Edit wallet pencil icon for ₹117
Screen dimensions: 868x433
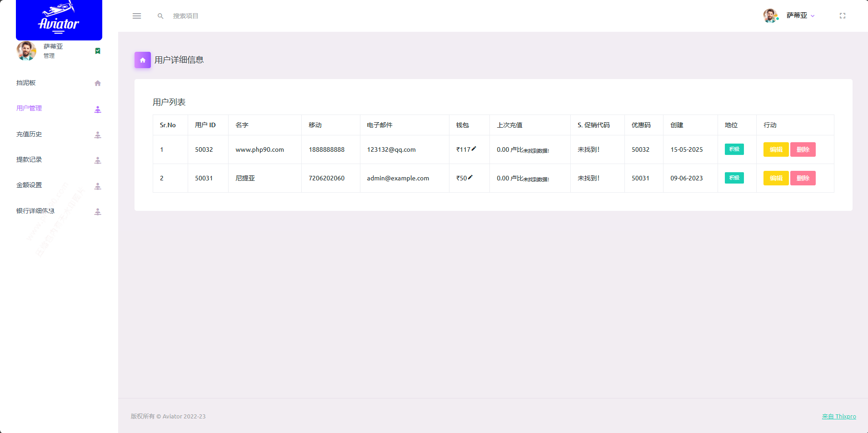pos(474,149)
